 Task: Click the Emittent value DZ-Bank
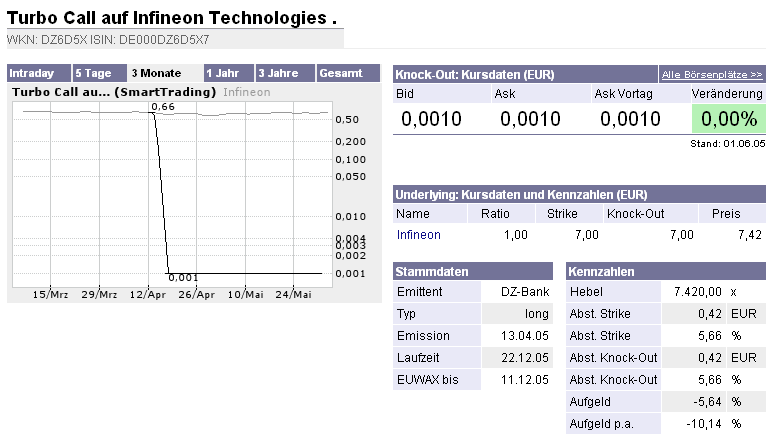[525, 292]
